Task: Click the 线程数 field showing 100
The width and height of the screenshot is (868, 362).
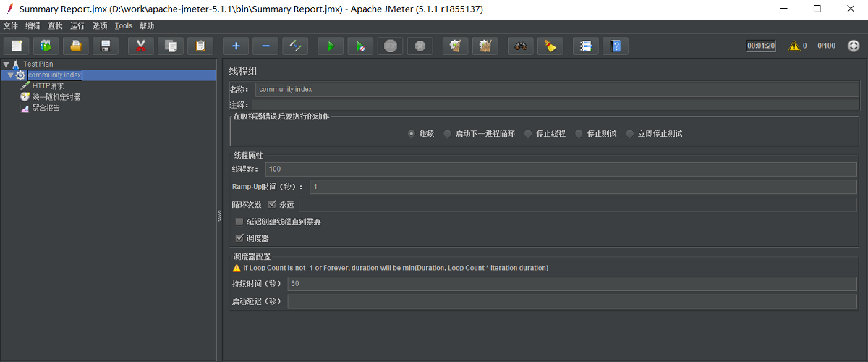Action: pos(561,169)
